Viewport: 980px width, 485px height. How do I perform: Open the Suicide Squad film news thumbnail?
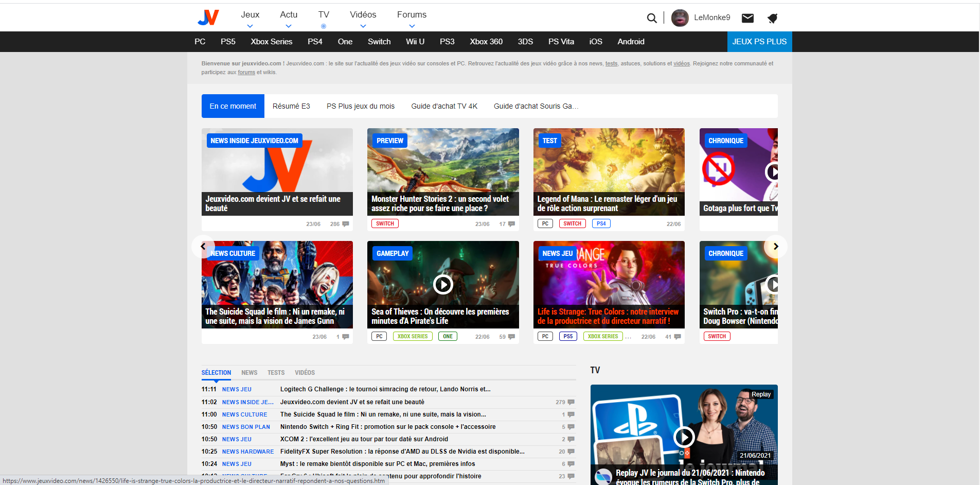277,284
